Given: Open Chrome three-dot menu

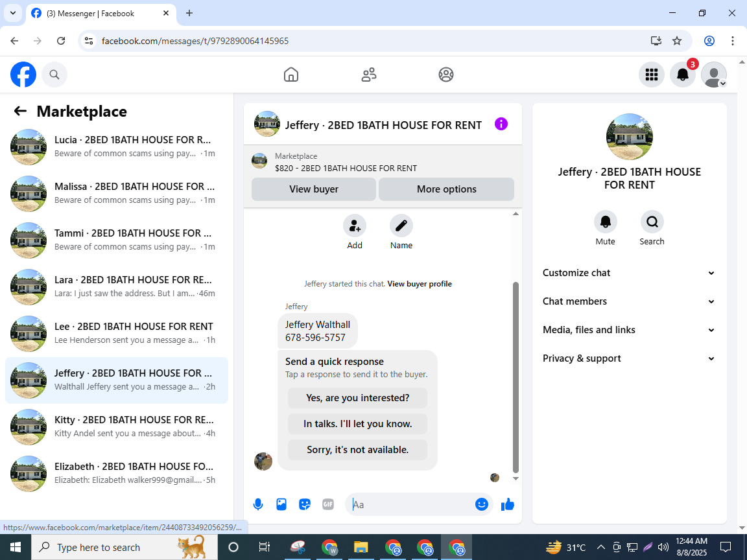Looking at the screenshot, I should tap(733, 41).
